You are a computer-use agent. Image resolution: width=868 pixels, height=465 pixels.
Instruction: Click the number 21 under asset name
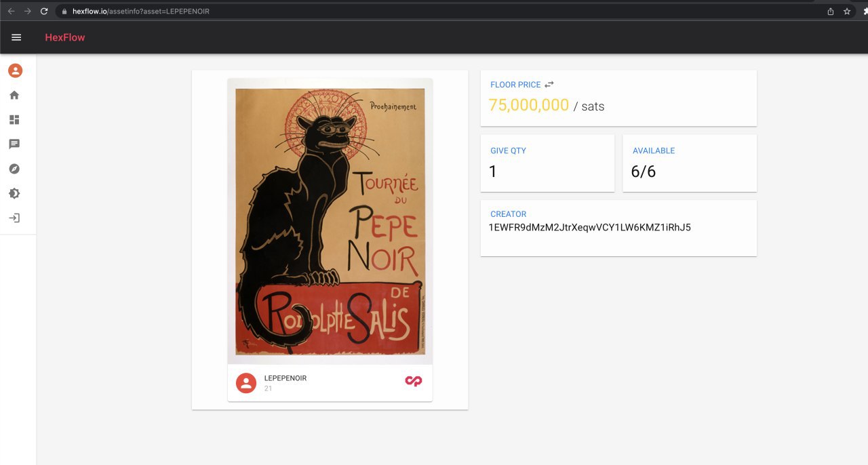(x=269, y=388)
